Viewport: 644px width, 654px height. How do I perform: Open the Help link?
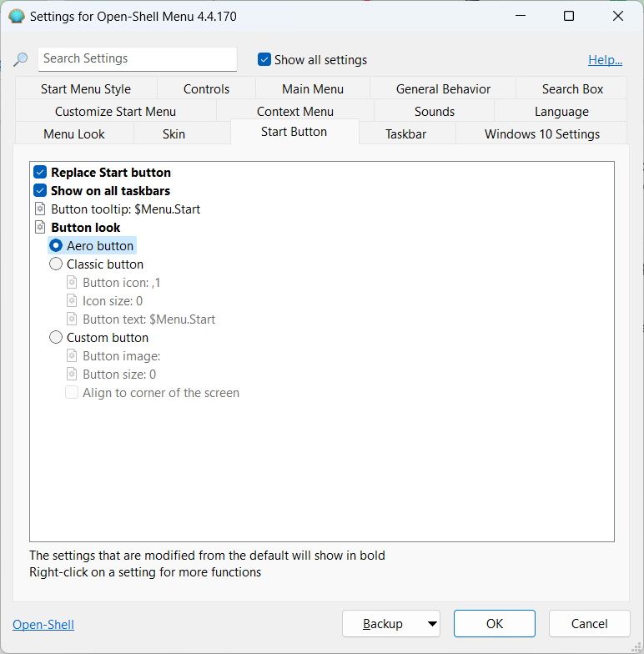coord(606,60)
